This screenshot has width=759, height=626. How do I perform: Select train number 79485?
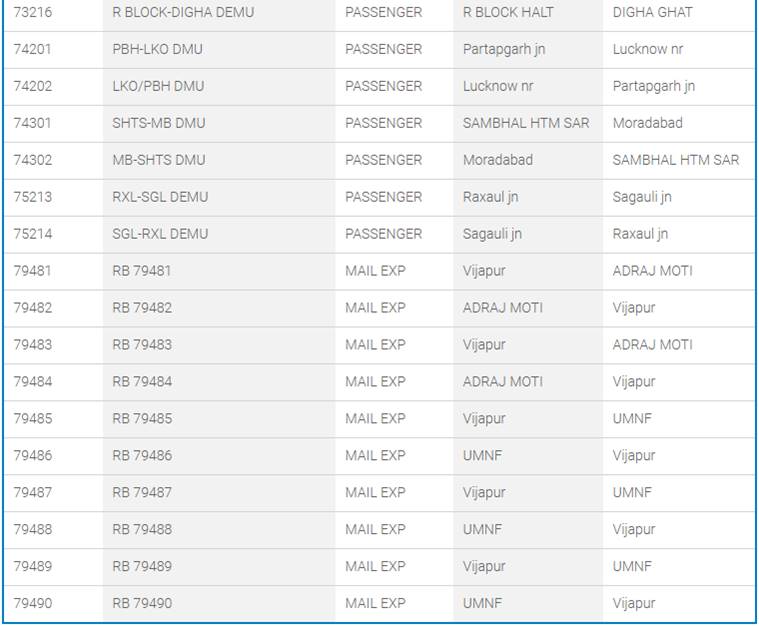click(x=32, y=419)
